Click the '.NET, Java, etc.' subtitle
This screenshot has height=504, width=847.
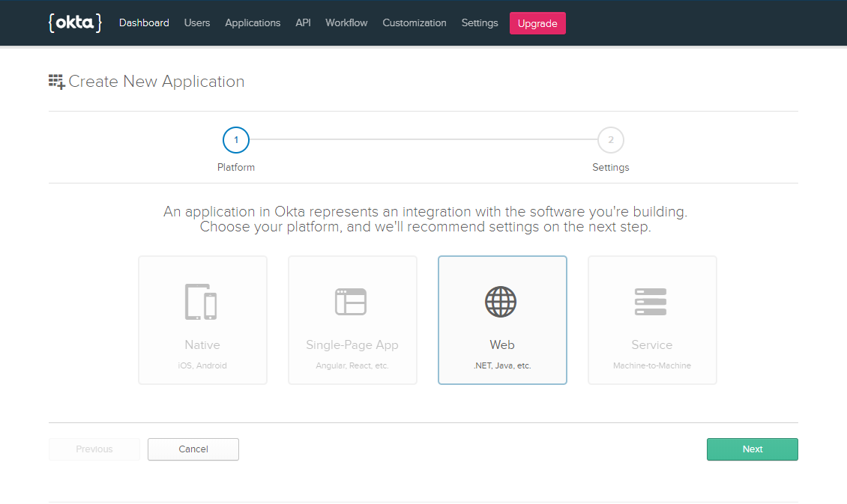pyautogui.click(x=502, y=365)
